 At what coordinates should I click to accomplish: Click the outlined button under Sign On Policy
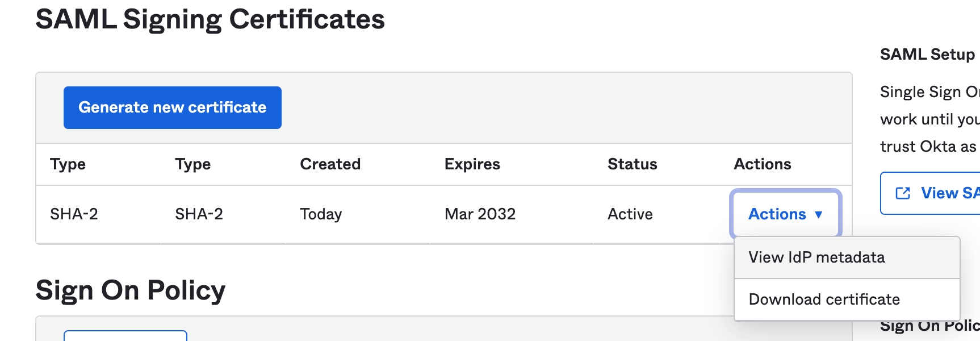[x=126, y=336]
